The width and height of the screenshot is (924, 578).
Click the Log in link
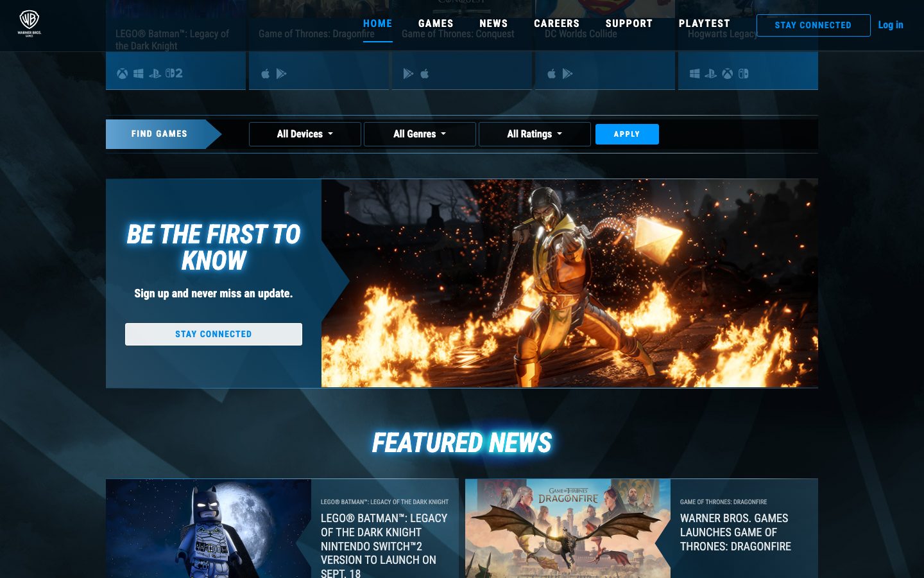pos(891,25)
